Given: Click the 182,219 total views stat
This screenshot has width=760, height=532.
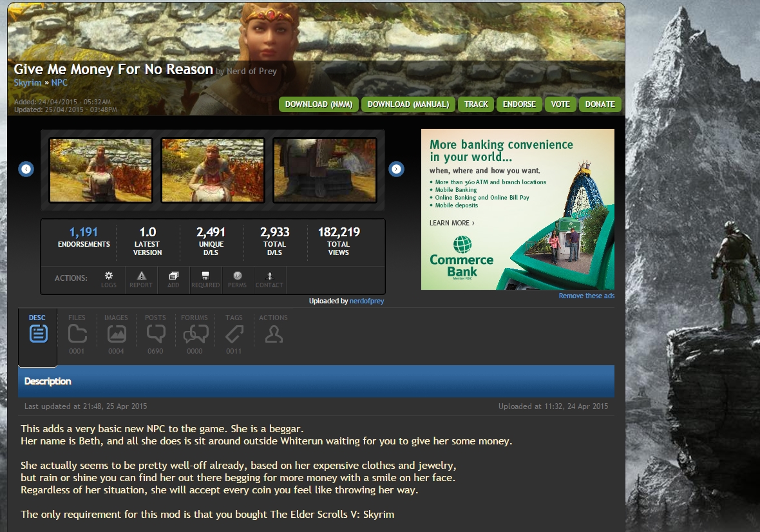Looking at the screenshot, I should click(339, 240).
